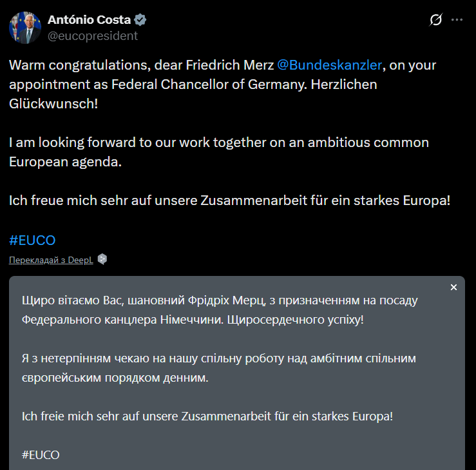The height and width of the screenshot is (470, 476).
Task: Click António Costa's profile avatar
Action: pos(25,27)
